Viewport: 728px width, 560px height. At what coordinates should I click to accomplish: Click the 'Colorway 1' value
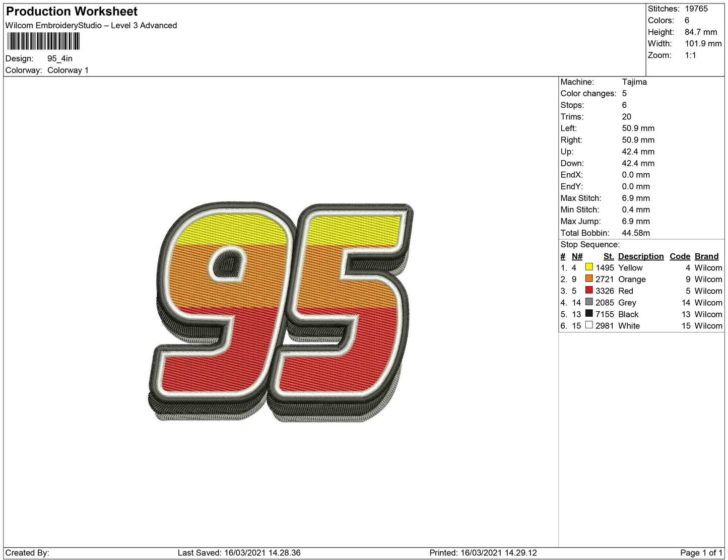point(68,70)
